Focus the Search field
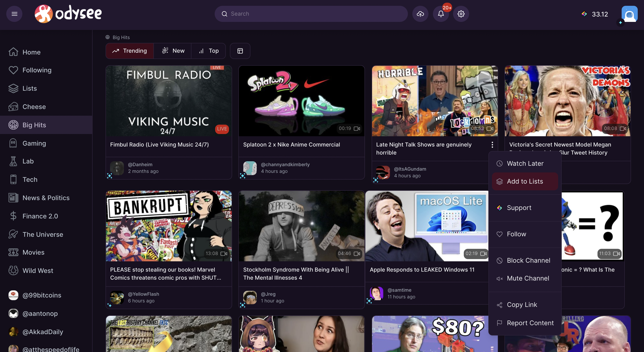The height and width of the screenshot is (352, 644). [x=311, y=14]
